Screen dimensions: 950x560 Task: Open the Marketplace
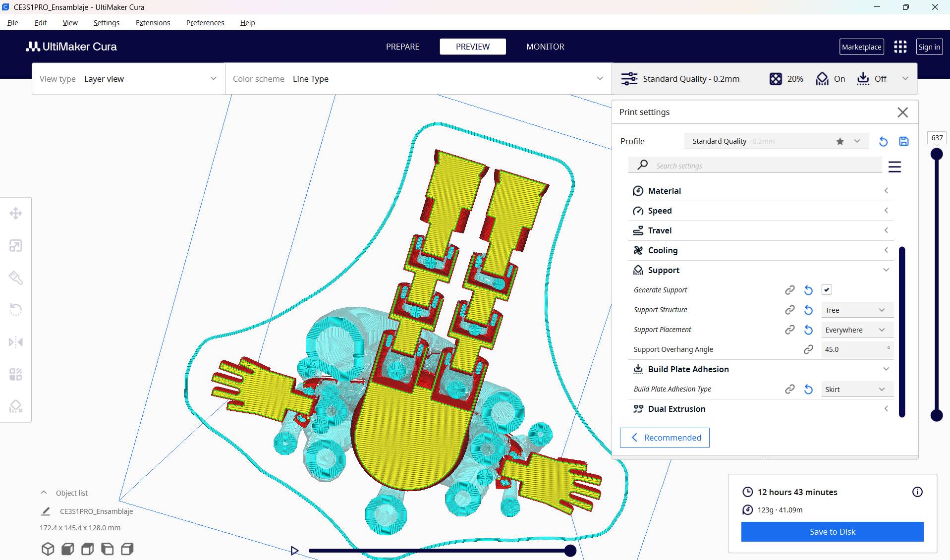point(861,47)
